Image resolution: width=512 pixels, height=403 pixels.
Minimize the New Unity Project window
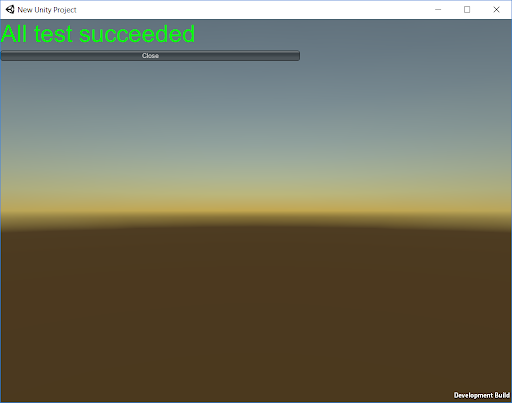click(438, 10)
